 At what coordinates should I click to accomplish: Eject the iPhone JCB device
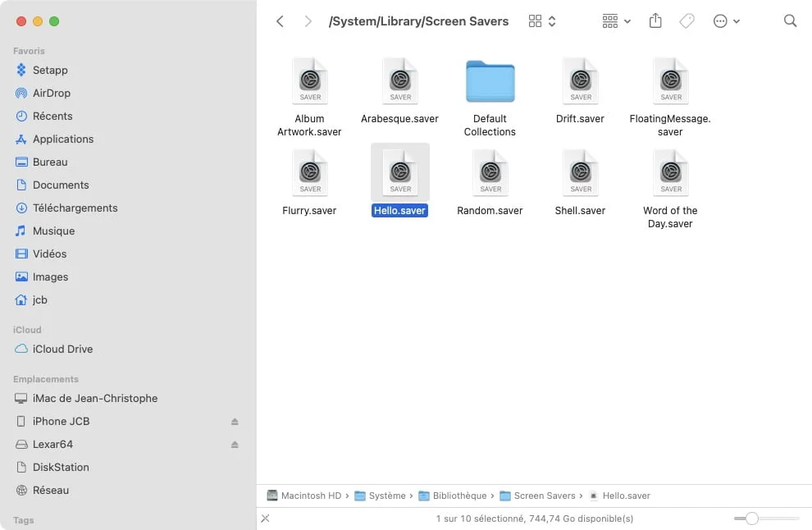(235, 421)
